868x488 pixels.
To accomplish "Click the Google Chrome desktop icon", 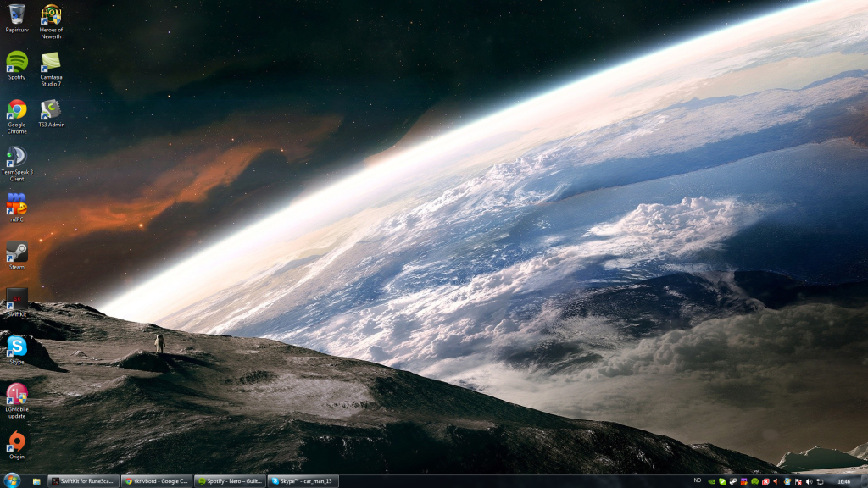I will [x=16, y=109].
